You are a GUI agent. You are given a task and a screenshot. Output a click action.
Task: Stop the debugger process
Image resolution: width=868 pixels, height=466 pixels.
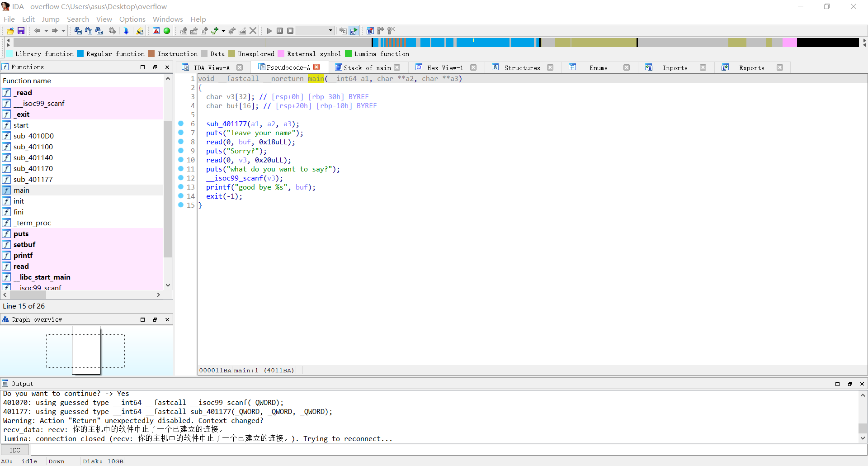290,31
